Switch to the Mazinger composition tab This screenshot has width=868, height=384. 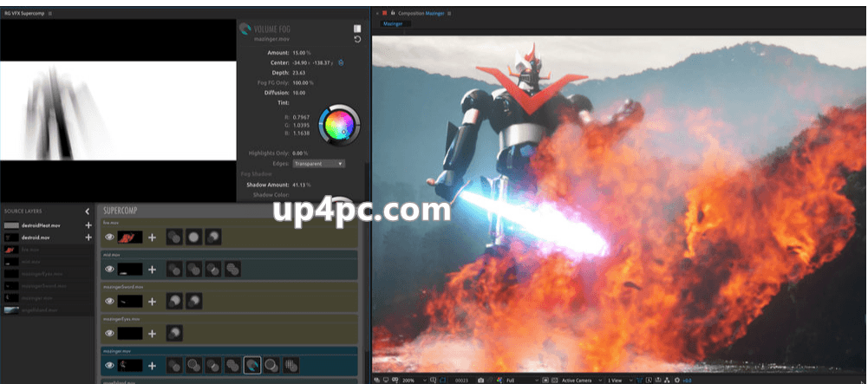coord(393,23)
